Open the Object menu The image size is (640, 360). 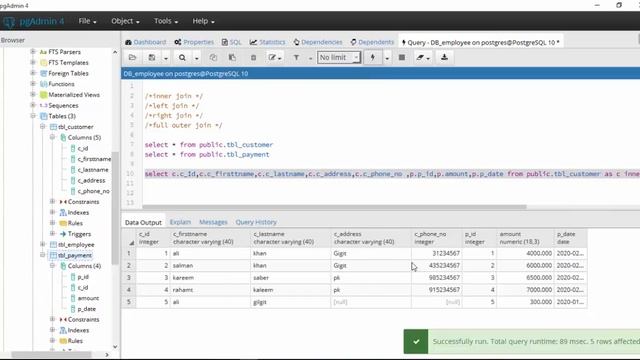(125, 21)
